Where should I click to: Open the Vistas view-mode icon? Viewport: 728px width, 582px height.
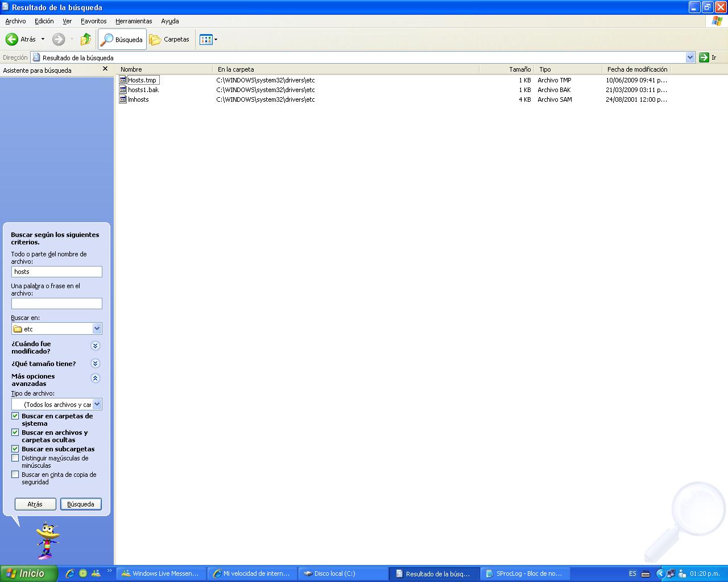[x=206, y=39]
